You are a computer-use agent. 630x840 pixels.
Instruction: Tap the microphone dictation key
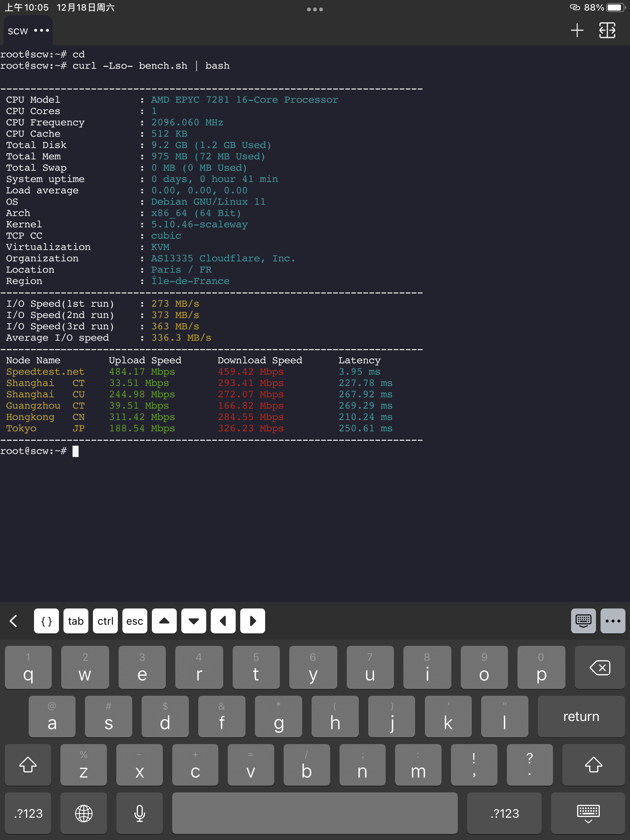139,813
